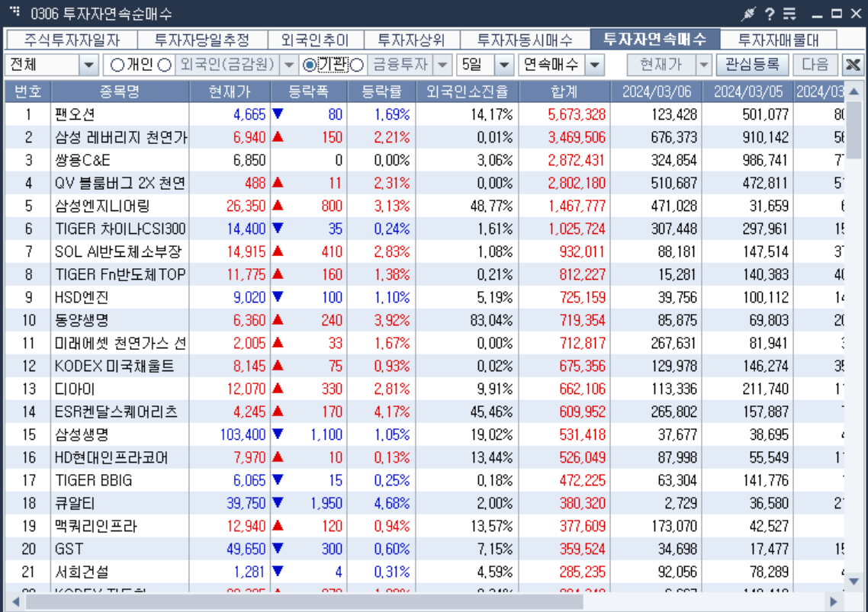Select the 투자자연속매수 tab
The height and width of the screenshot is (612, 868).
[655, 39]
